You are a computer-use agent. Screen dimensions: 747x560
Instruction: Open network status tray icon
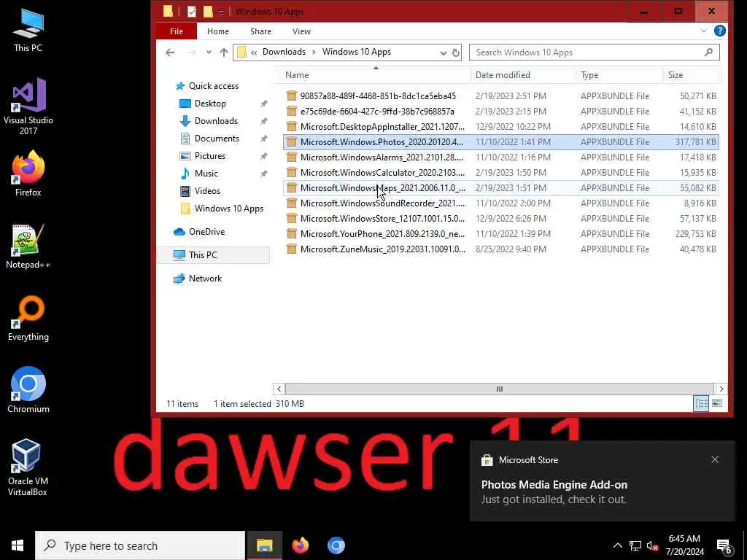635,545
